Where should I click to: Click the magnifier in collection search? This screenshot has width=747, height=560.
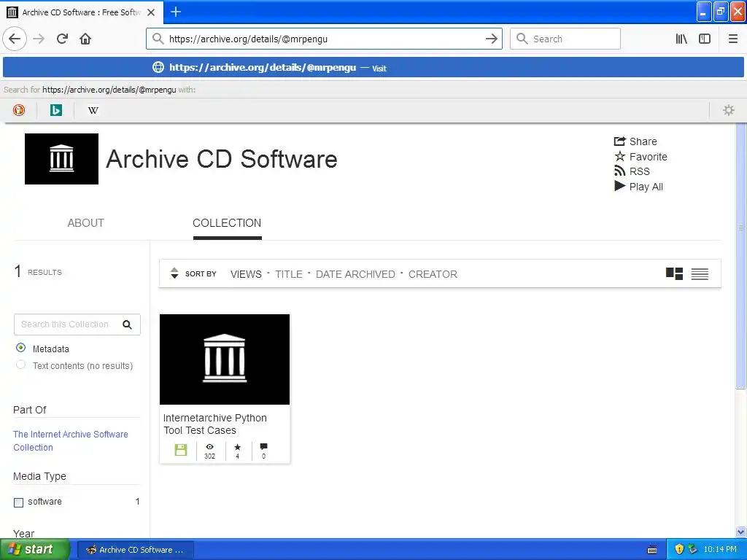pos(127,324)
